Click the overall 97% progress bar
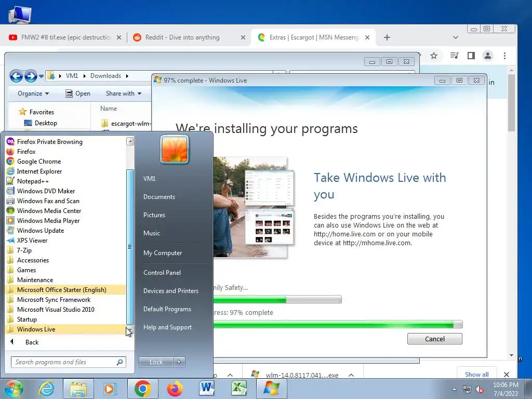Image resolution: width=532 pixels, height=399 pixels. (338, 325)
